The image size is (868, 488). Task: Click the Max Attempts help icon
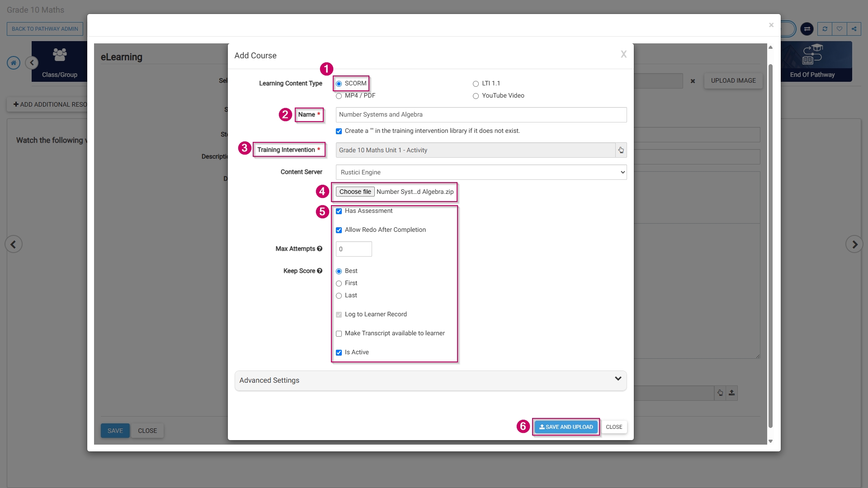click(320, 249)
